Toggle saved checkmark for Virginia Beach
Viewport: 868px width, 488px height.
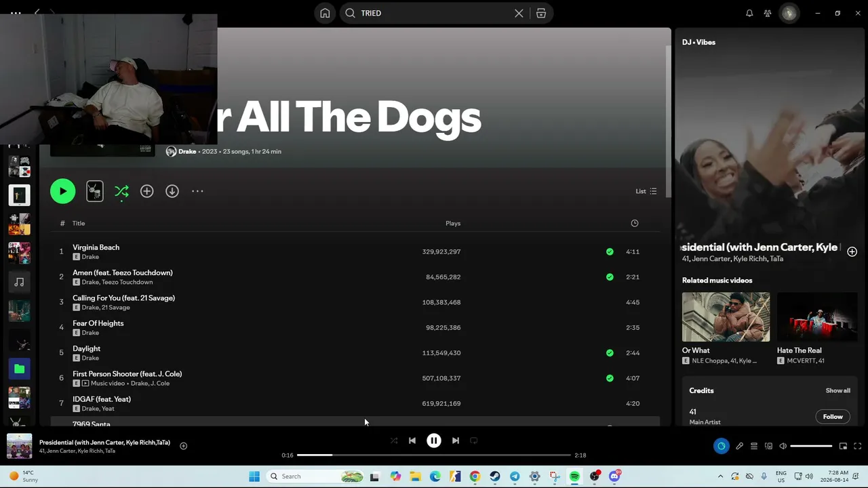pyautogui.click(x=610, y=251)
